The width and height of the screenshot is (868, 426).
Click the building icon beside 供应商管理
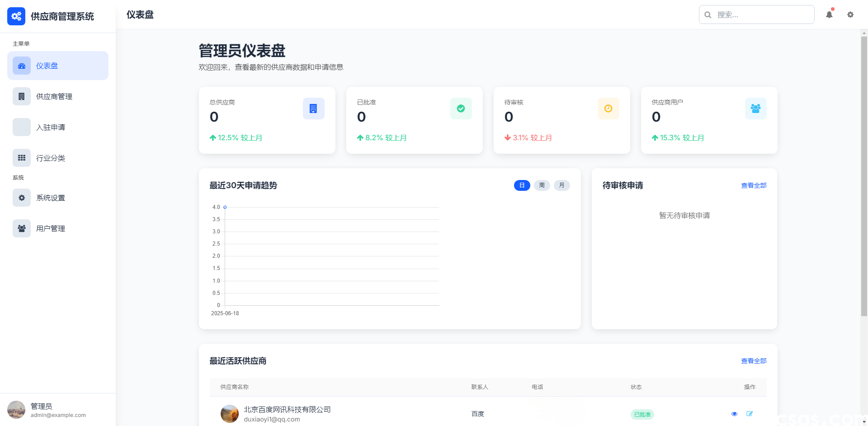(x=22, y=96)
